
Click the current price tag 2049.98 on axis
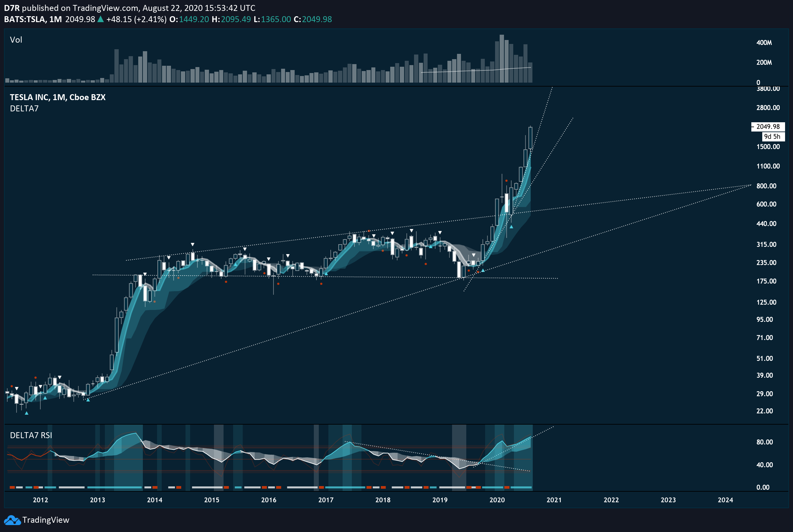coord(768,127)
